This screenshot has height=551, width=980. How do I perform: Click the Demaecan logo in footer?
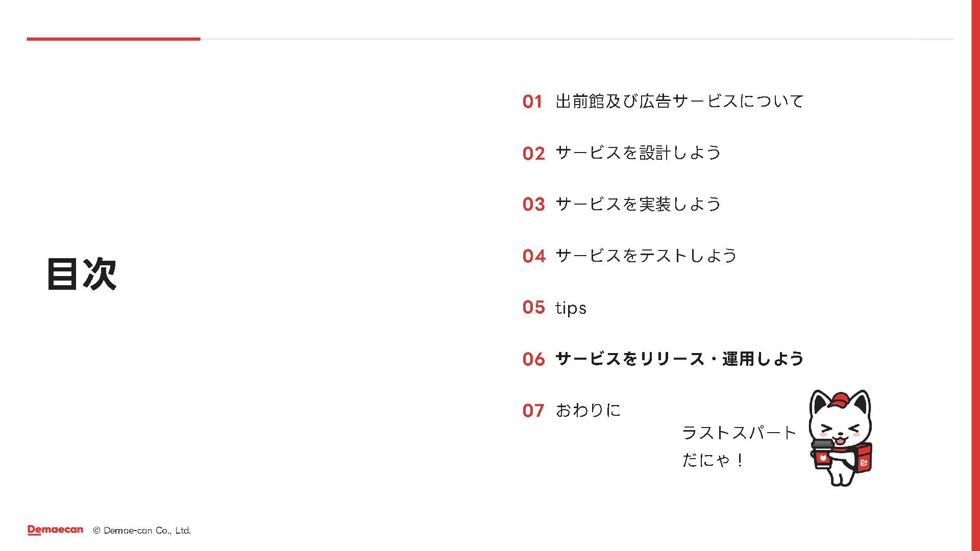point(55,530)
